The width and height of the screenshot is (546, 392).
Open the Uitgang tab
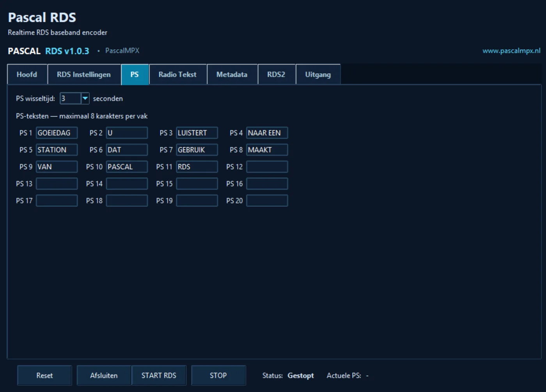[318, 74]
